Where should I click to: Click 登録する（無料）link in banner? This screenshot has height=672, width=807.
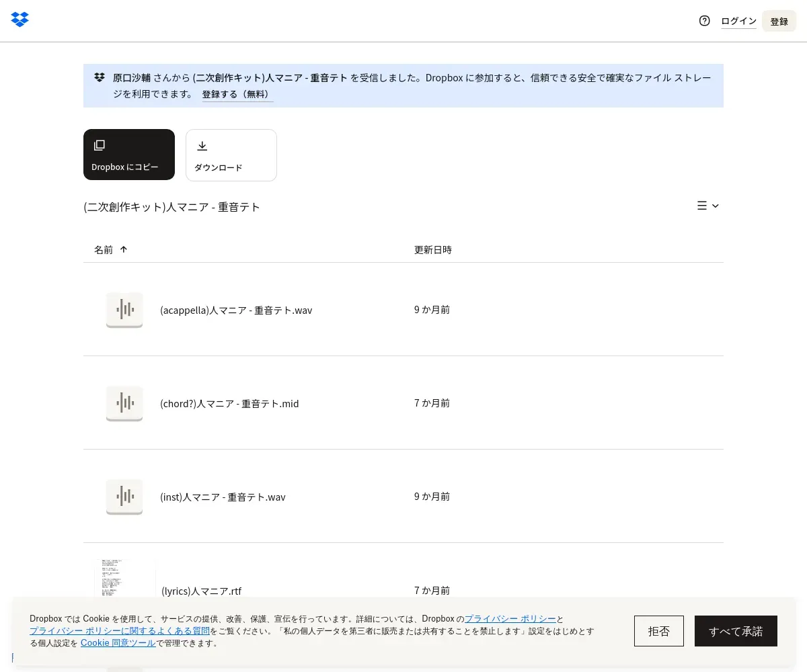[237, 94]
